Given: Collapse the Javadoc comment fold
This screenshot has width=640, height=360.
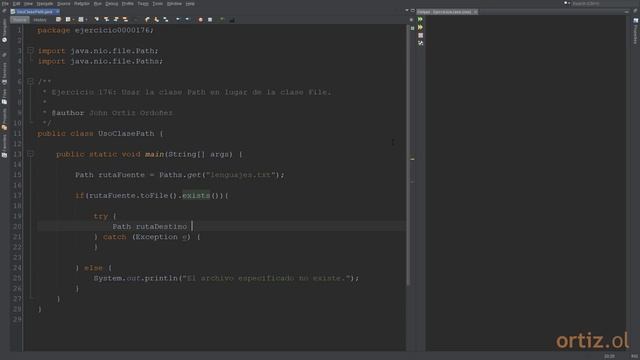Looking at the screenshot, I should point(30,82).
